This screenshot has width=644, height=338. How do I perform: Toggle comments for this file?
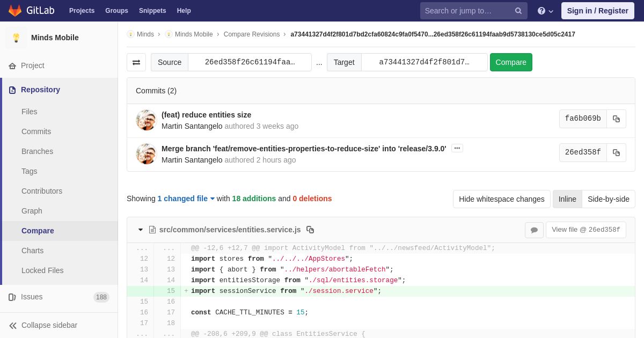(534, 230)
